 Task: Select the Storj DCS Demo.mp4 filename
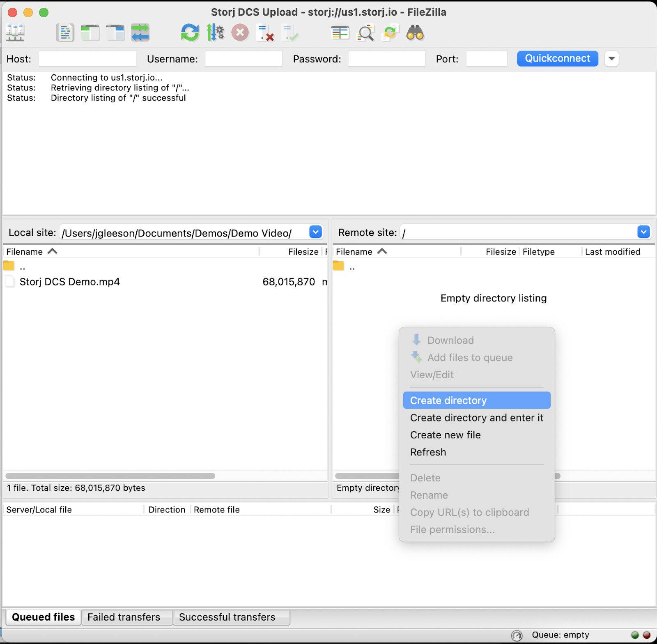[x=70, y=282]
